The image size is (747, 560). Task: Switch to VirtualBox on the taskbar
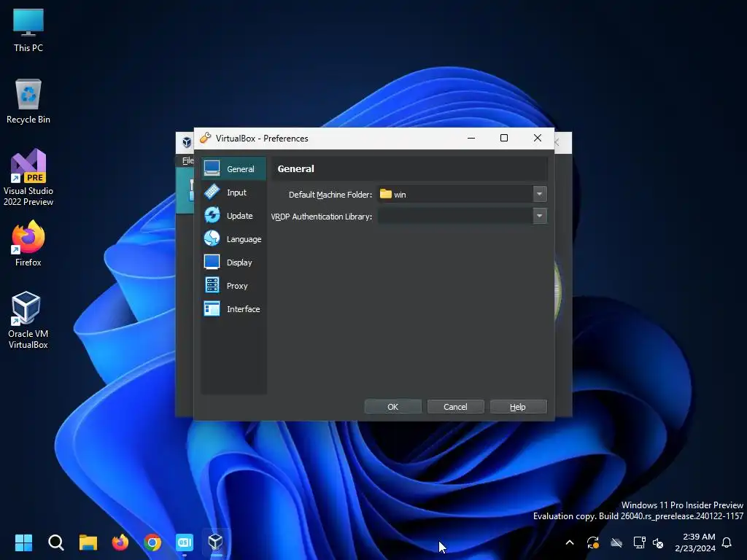216,542
